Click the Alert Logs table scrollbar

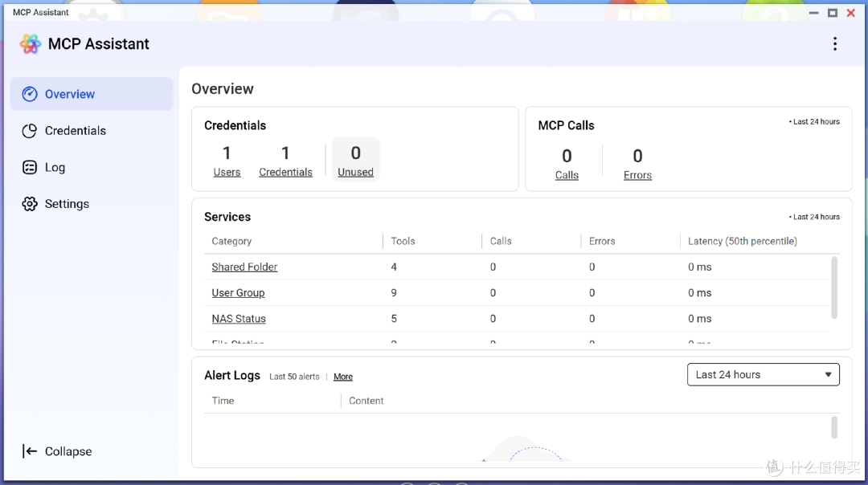point(834,427)
